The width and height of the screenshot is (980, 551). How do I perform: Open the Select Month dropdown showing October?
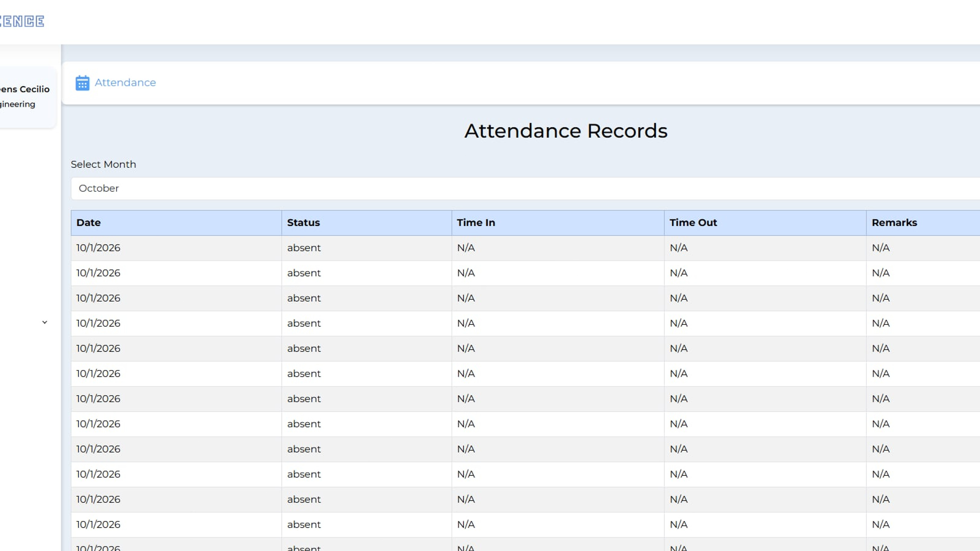tap(525, 188)
